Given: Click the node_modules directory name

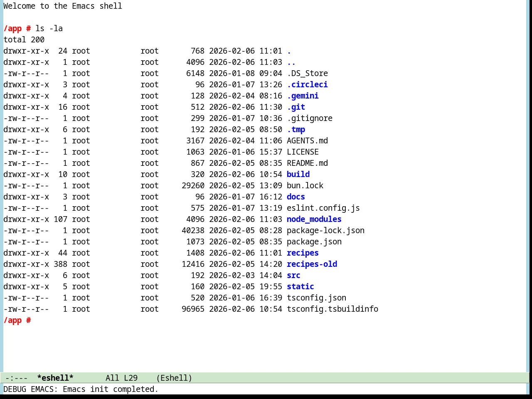Looking at the screenshot, I should pos(314,219).
